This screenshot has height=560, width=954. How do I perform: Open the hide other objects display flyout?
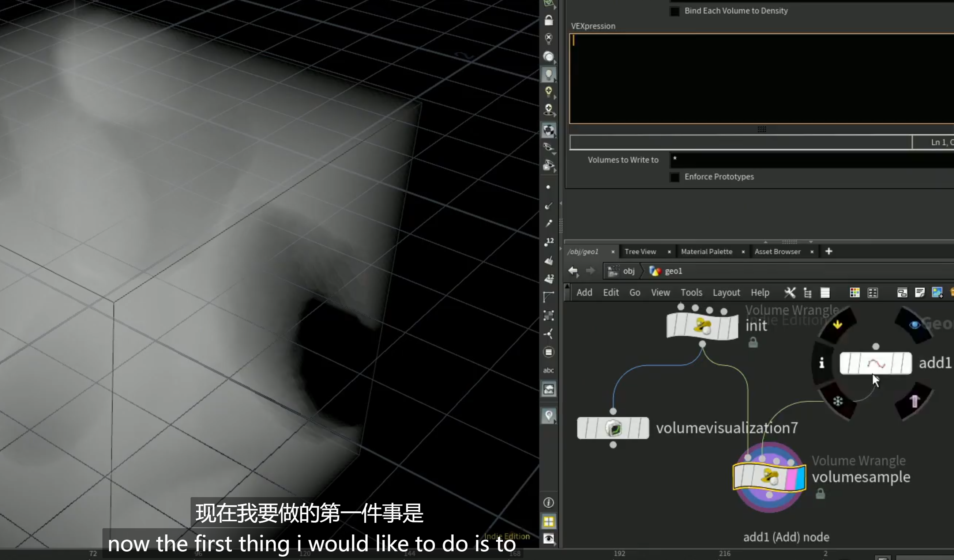[x=549, y=165]
